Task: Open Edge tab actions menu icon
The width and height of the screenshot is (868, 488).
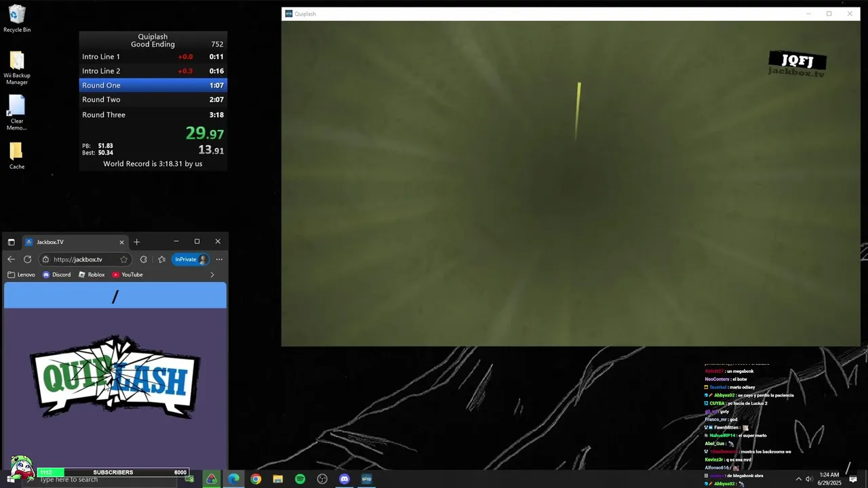Action: click(x=11, y=242)
